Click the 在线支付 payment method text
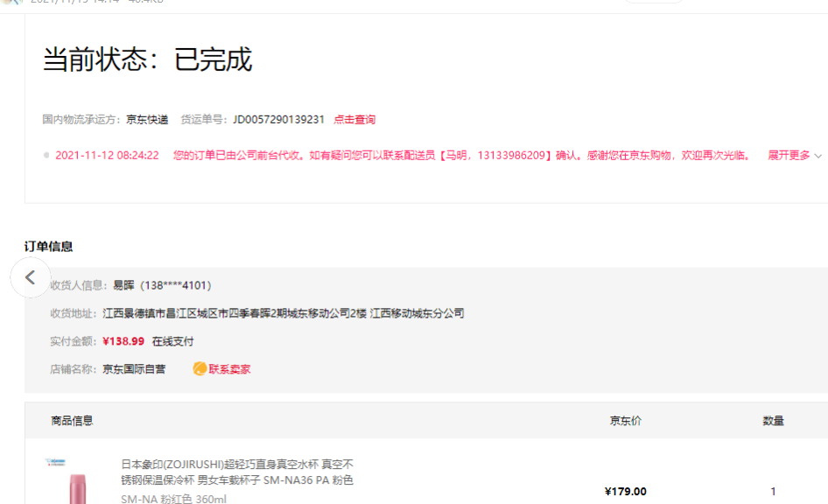The image size is (828, 504). click(172, 341)
